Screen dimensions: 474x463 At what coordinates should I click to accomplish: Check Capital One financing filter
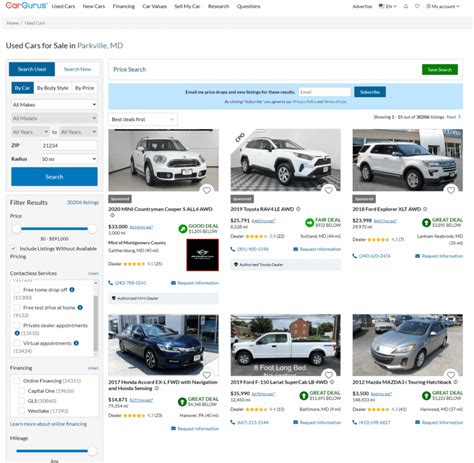click(21, 391)
